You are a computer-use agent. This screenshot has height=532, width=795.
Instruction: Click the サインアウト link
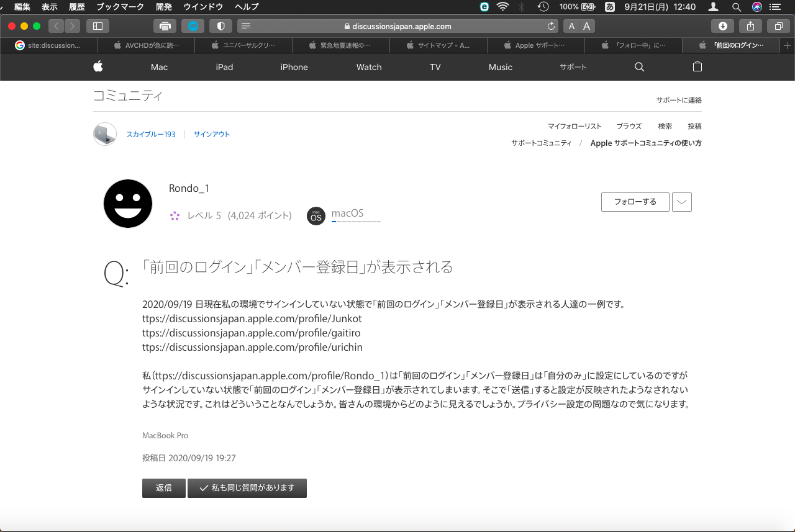212,134
